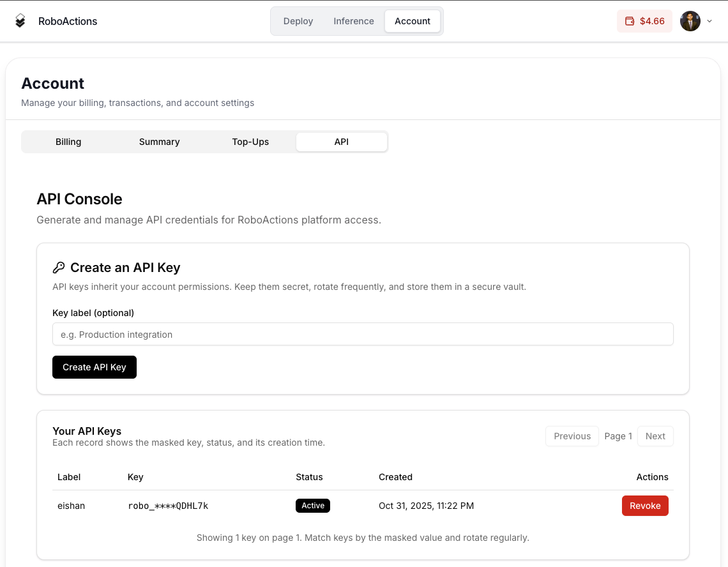The image size is (728, 567).
Task: Click the Create API Key button
Action: [x=95, y=367]
